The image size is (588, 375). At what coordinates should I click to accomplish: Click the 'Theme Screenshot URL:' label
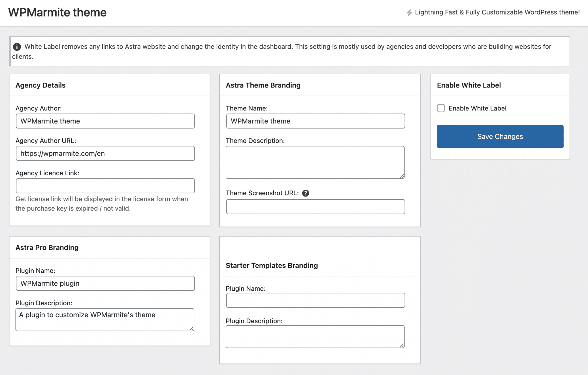pos(262,193)
